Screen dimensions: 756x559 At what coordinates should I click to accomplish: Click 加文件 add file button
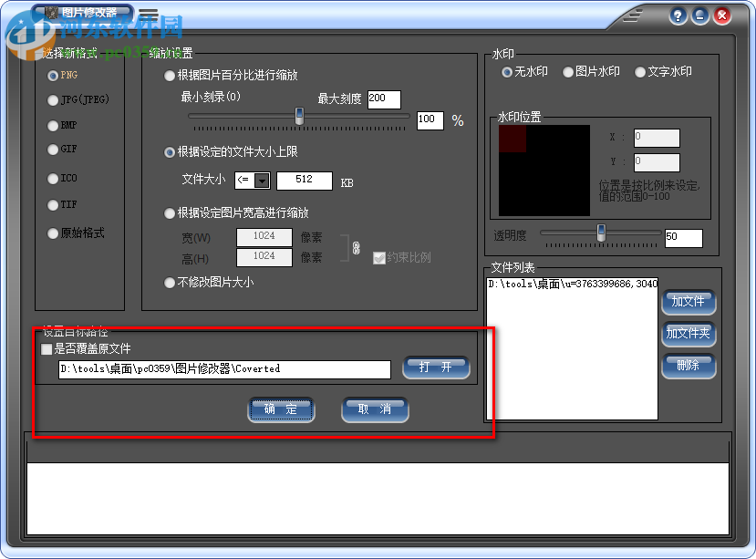tap(689, 302)
